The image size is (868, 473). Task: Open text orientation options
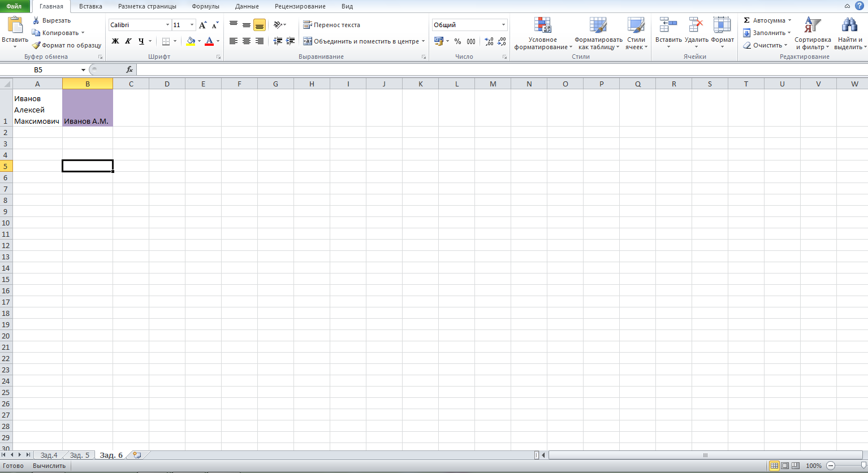point(279,25)
